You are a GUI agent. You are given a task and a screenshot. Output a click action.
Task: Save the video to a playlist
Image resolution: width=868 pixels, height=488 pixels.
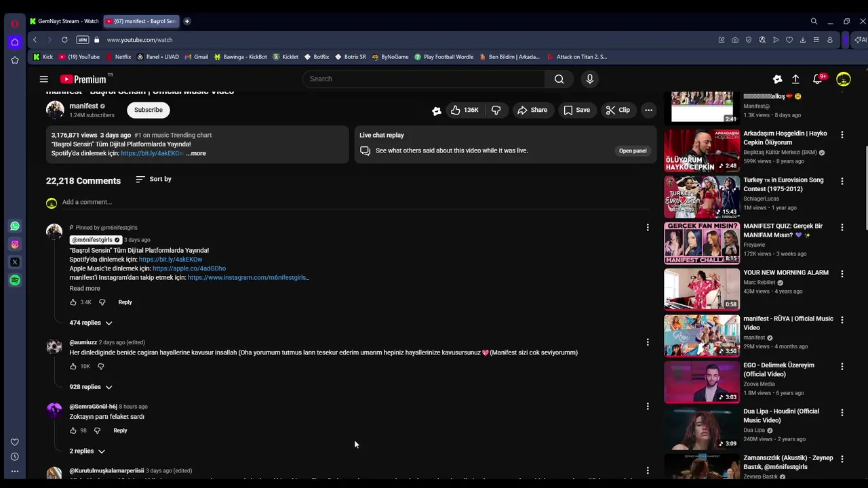pos(576,110)
